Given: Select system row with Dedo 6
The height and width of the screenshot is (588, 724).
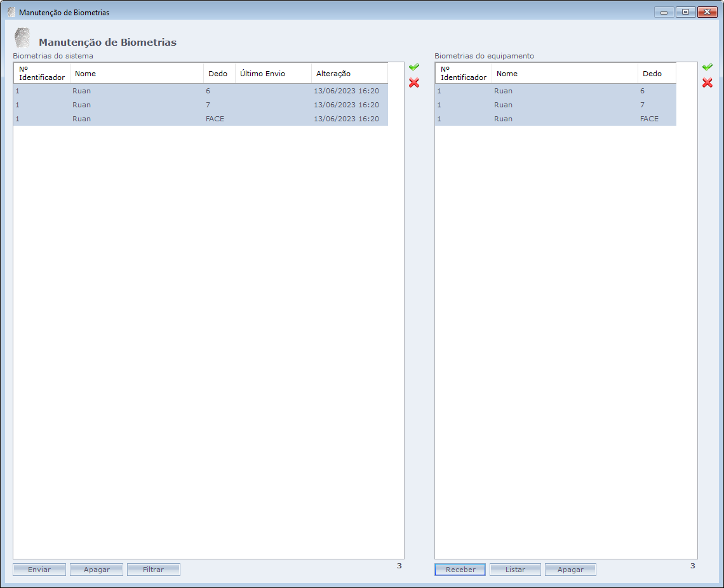Looking at the screenshot, I should 200,91.
